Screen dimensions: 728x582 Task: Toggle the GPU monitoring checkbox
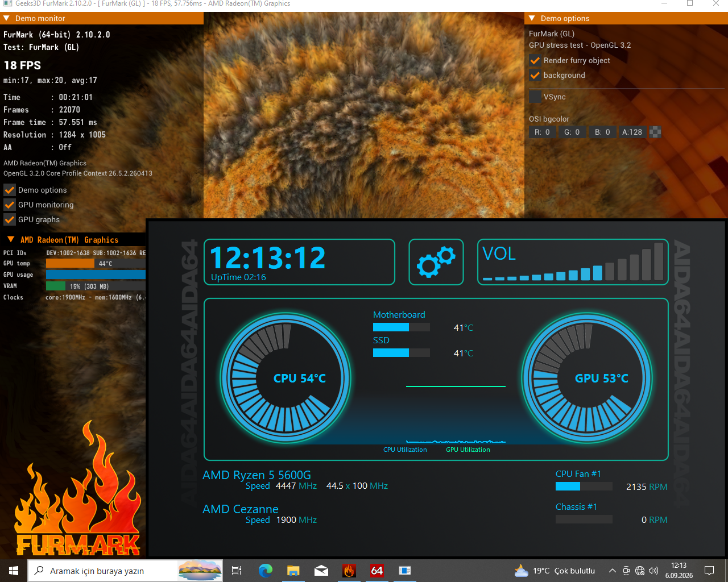pyautogui.click(x=10, y=205)
